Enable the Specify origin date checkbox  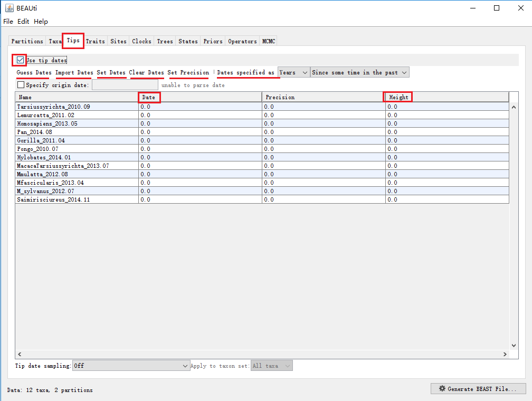[x=21, y=84]
